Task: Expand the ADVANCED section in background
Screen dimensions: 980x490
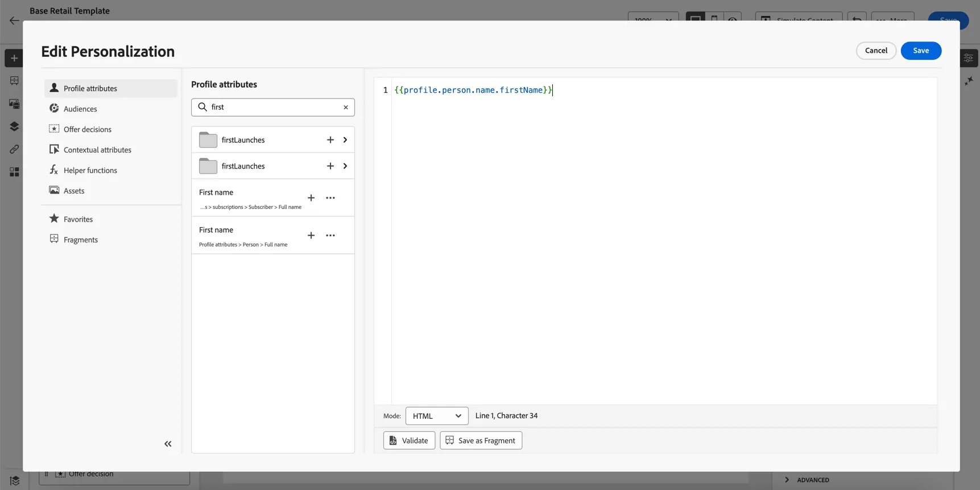Action: pyautogui.click(x=808, y=480)
